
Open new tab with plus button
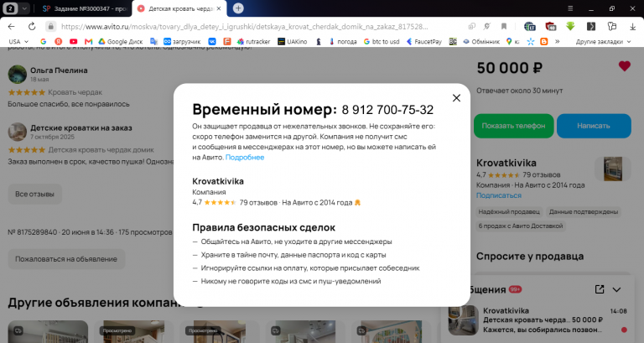(x=238, y=8)
